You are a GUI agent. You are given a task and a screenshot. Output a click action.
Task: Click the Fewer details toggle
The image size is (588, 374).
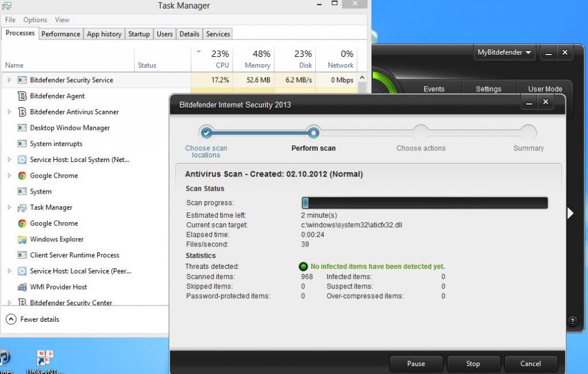pyautogui.click(x=33, y=319)
